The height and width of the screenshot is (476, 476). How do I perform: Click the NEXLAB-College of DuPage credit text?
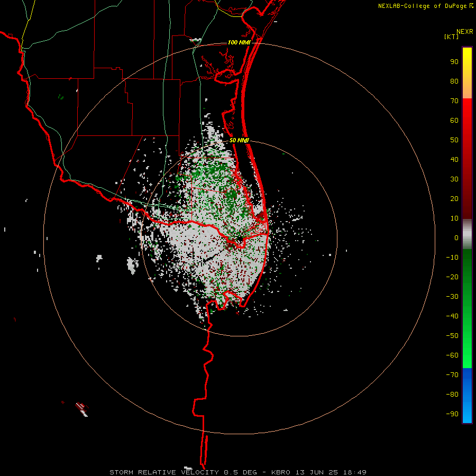coord(422,6)
